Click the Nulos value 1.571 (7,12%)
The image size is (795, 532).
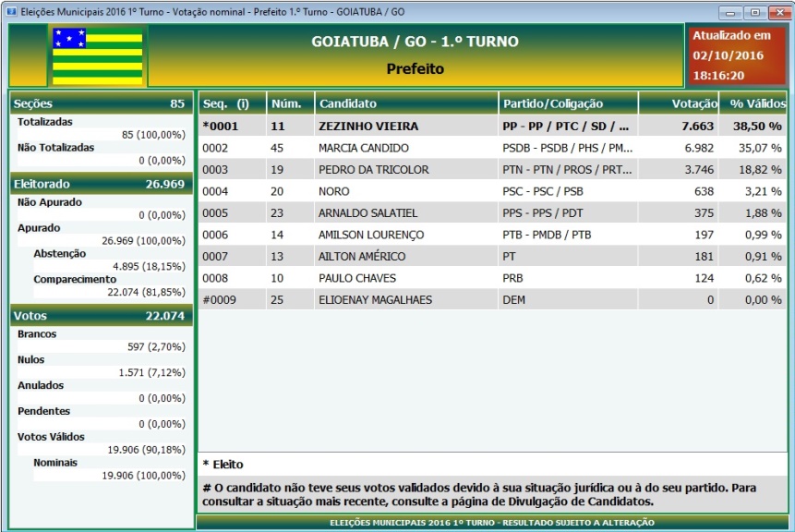(x=152, y=372)
